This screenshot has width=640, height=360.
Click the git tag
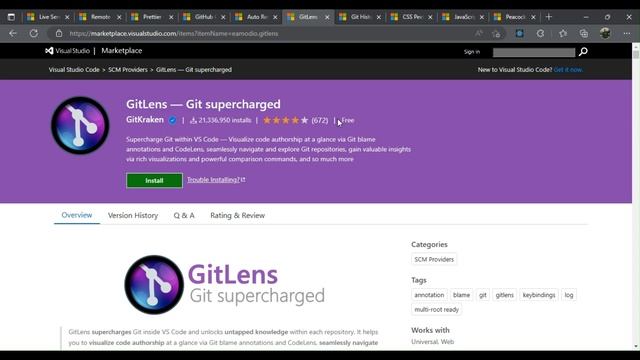click(483, 295)
